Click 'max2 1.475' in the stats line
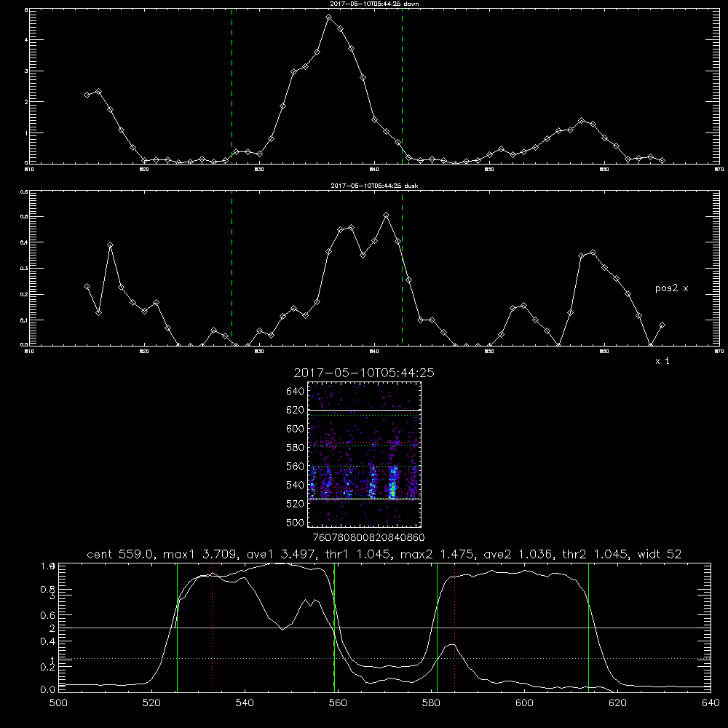Viewport: 728px width, 728px height. (x=435, y=554)
